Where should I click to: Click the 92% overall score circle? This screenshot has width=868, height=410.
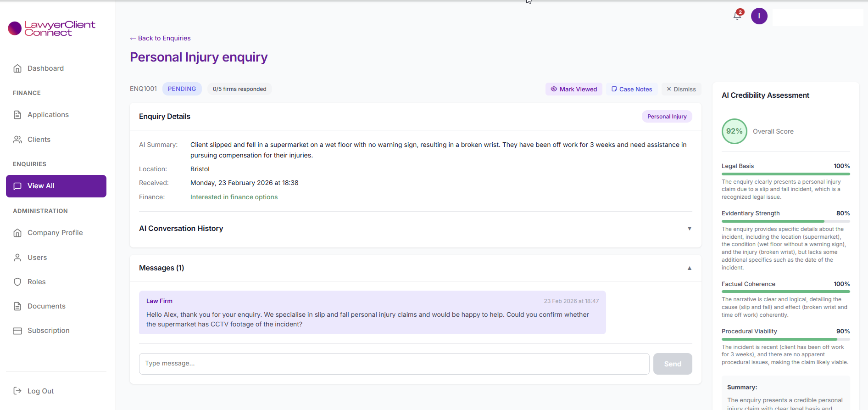pyautogui.click(x=734, y=131)
